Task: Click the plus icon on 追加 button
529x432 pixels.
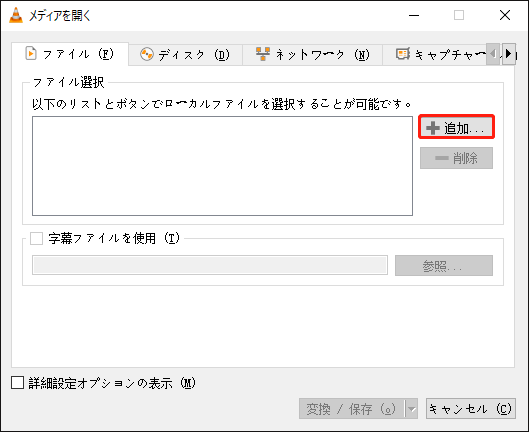Action: (433, 128)
